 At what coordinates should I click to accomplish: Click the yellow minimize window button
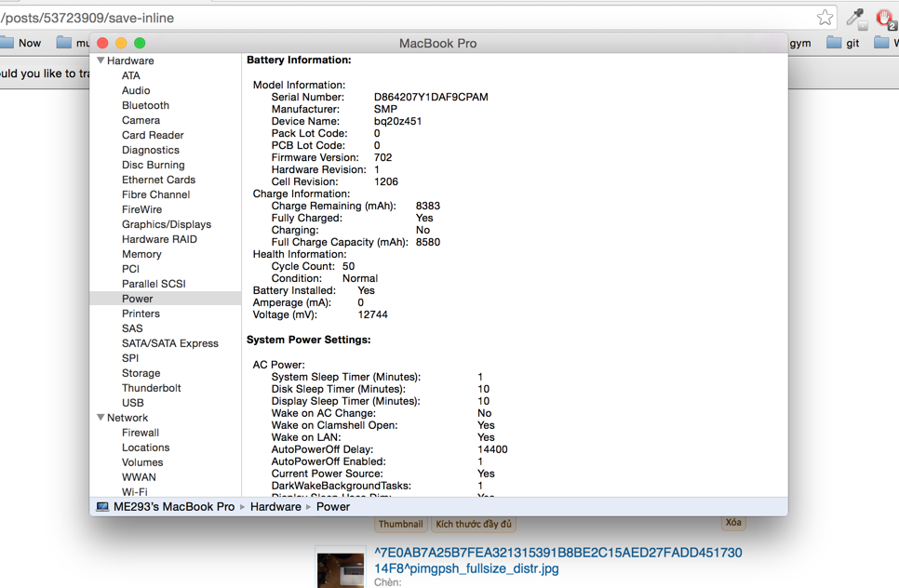[x=121, y=43]
